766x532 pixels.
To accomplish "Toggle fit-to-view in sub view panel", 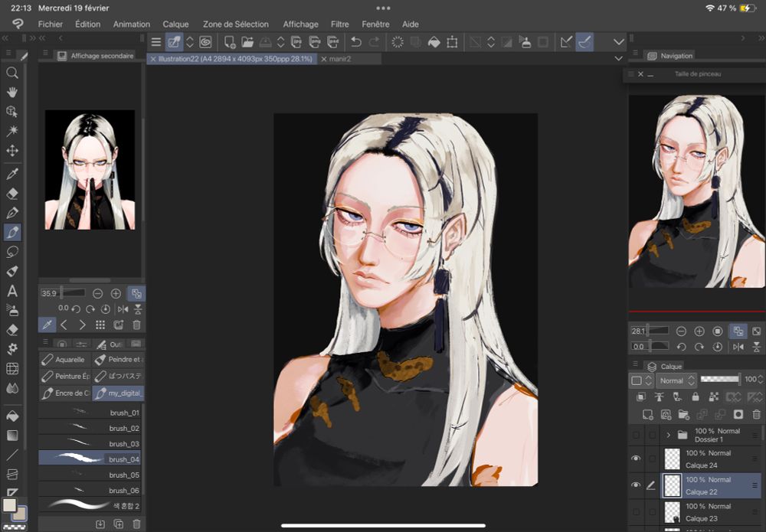I will pos(136,293).
